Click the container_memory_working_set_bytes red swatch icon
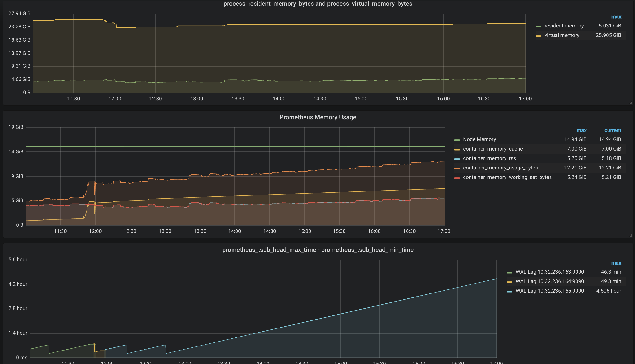The image size is (635, 364). 457,178
